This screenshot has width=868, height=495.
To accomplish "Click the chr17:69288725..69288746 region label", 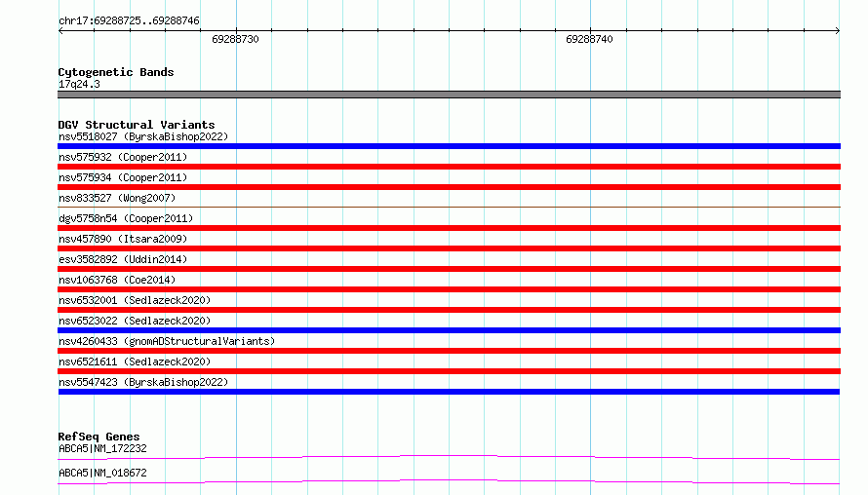I will [x=129, y=21].
